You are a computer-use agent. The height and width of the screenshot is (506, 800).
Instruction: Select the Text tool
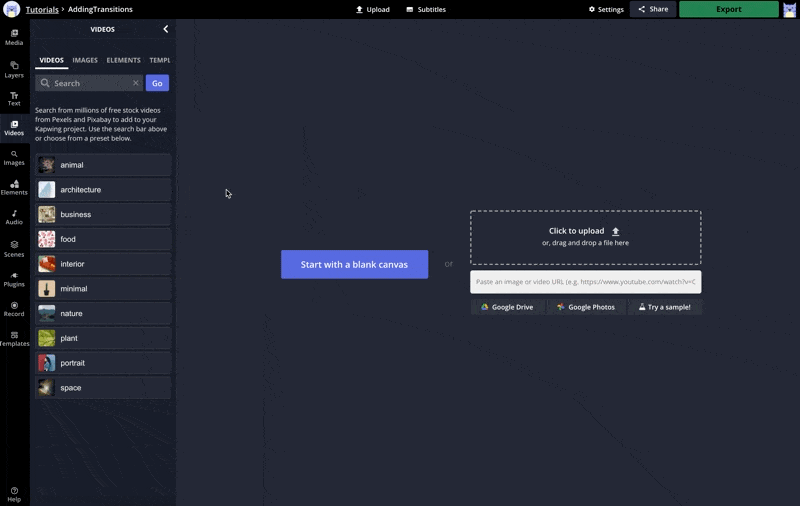14,99
